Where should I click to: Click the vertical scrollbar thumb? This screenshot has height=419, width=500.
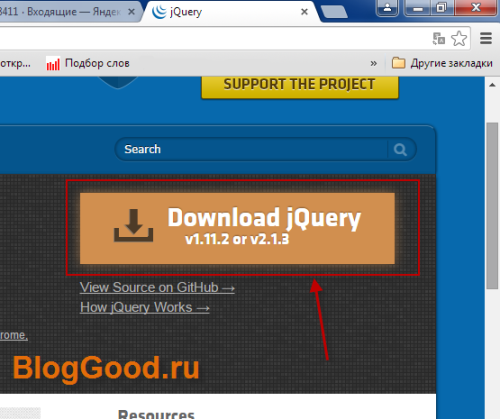point(492,206)
